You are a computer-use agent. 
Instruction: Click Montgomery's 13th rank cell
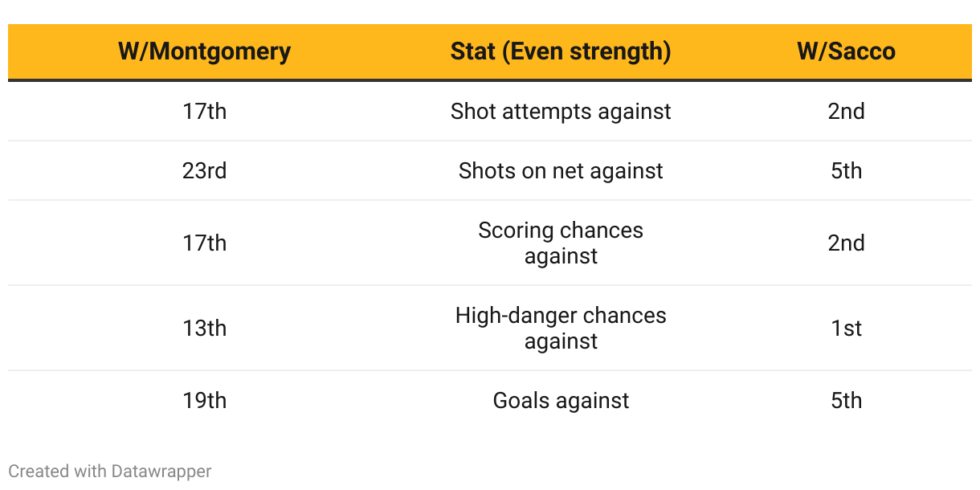click(204, 328)
